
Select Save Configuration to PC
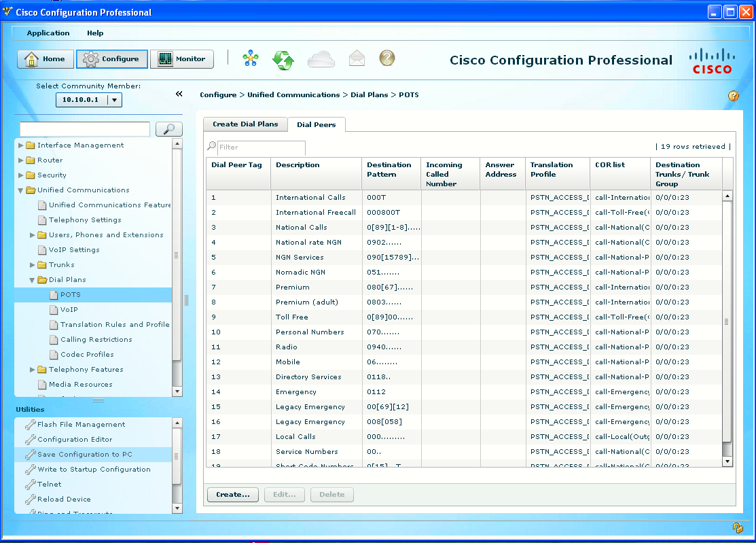point(93,454)
